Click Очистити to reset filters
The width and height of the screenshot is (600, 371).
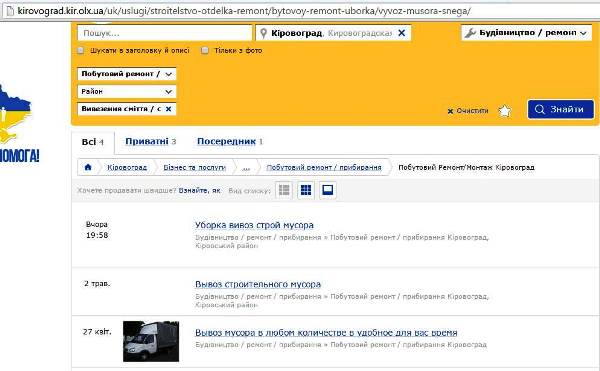pos(468,111)
